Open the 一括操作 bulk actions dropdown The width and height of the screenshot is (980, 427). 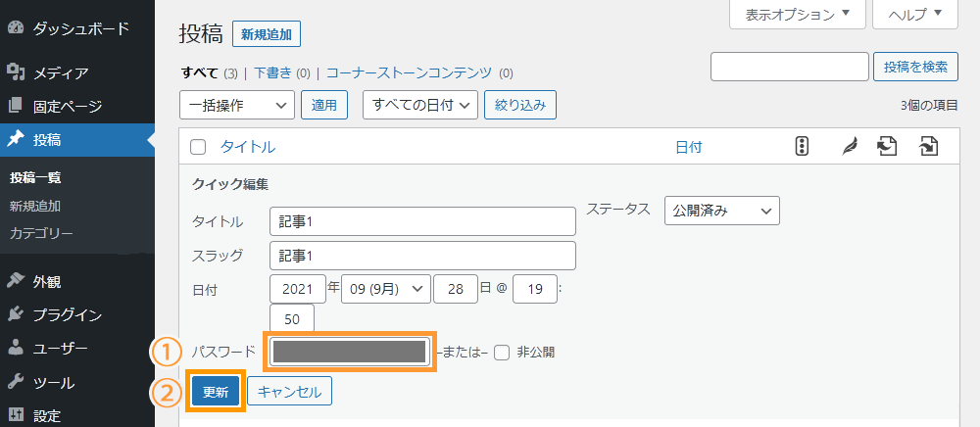point(237,105)
